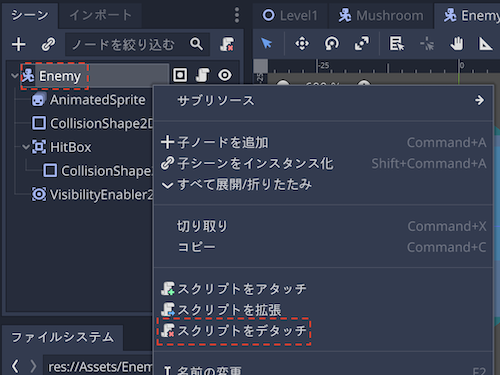500x375 pixels.
Task: Click the ノードを絞り込む filter field
Action: pos(137,44)
